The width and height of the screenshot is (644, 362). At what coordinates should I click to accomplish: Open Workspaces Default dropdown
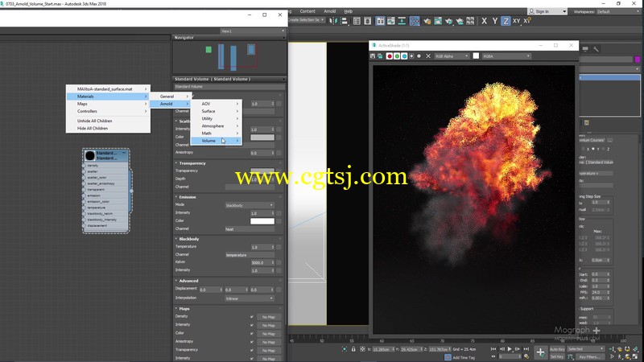(x=617, y=11)
